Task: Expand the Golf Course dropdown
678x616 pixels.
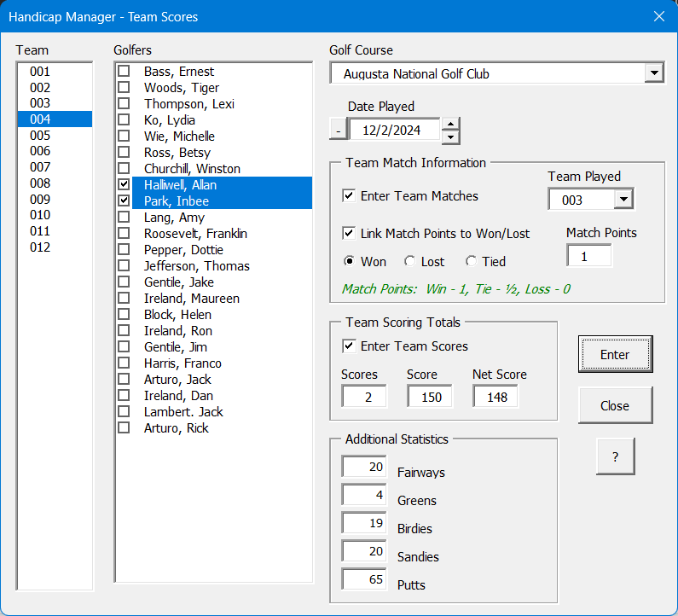Action: (x=654, y=73)
